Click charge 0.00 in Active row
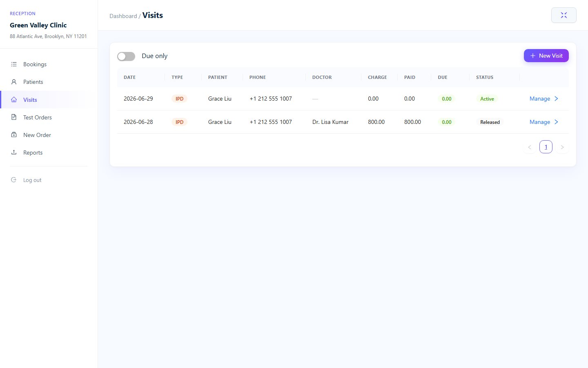Screen dimensions: 588x368 [373, 99]
